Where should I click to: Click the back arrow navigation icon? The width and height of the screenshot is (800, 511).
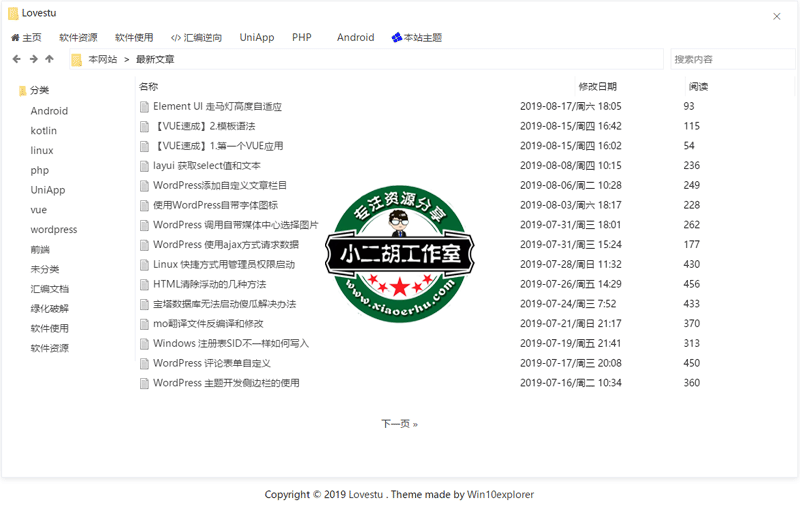[x=16, y=60]
